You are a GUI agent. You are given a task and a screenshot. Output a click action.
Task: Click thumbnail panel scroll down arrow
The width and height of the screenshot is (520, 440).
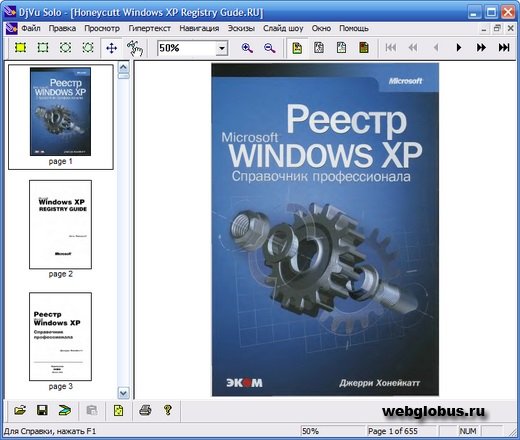[x=123, y=393]
